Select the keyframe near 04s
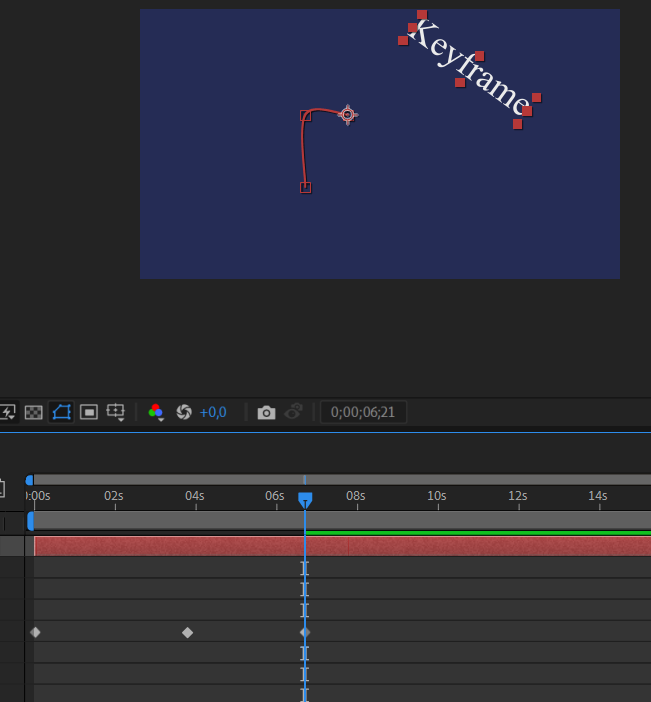Viewport: 651px width, 702px height. coord(188,632)
